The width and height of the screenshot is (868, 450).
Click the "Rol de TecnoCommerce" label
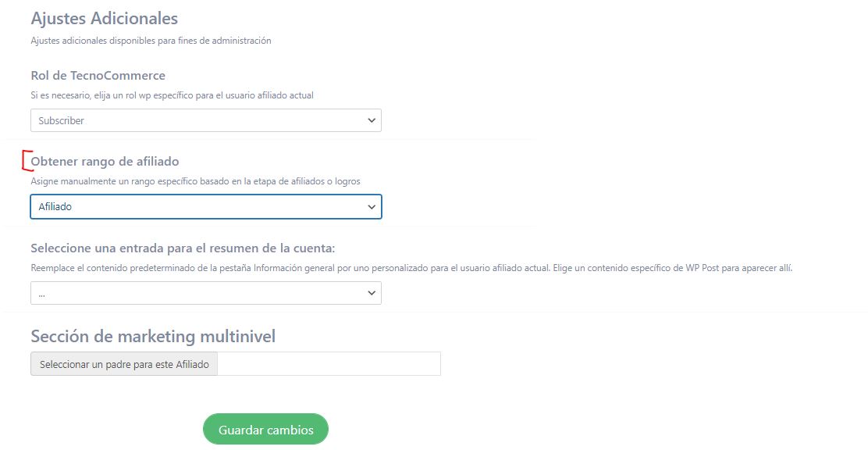(97, 75)
